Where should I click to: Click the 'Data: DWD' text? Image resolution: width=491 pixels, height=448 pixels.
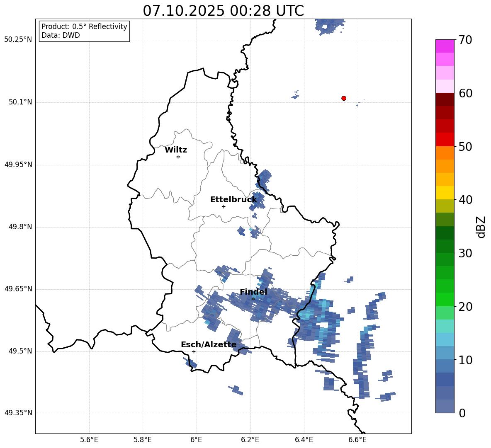(61, 35)
